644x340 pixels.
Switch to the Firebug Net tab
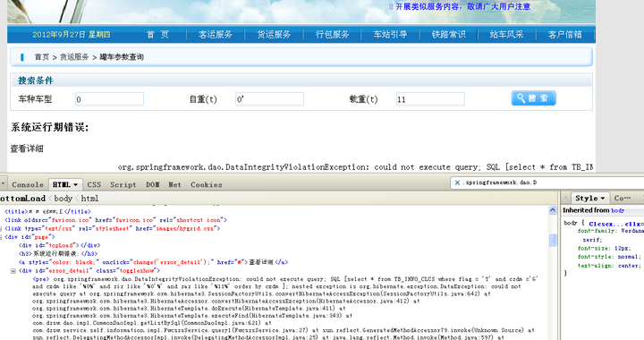point(174,185)
